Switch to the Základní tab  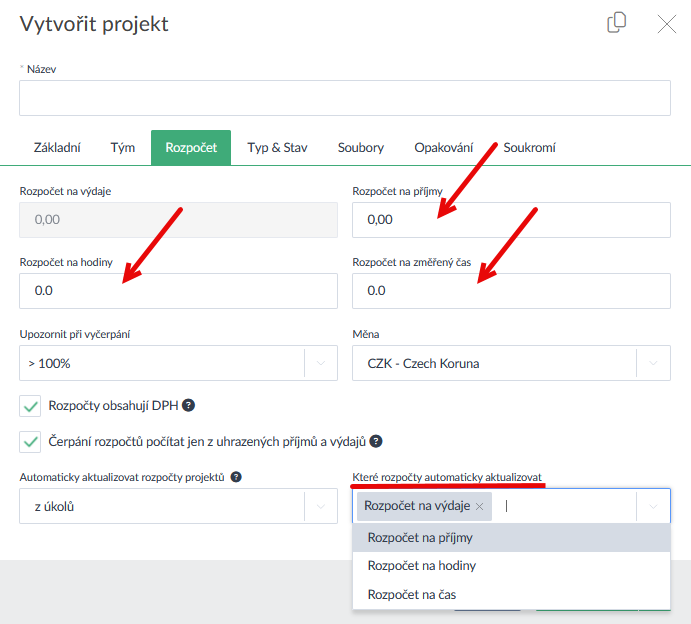tap(57, 147)
